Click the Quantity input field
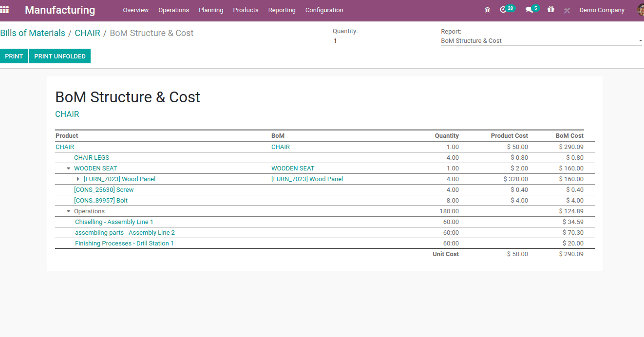Viewport: 644px width, 337px height. (x=352, y=41)
